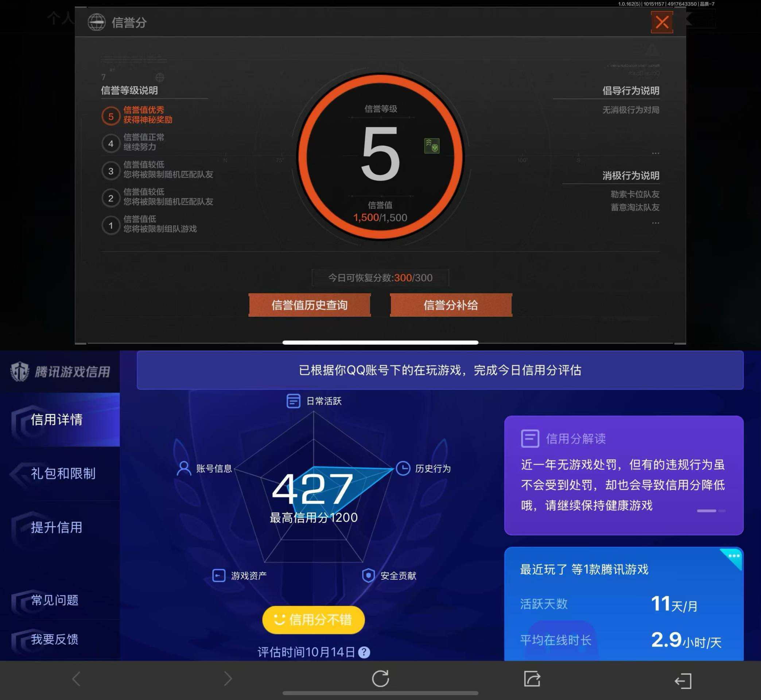
Task: Expand the ellipsis under 消极行为说明
Action: (x=656, y=223)
